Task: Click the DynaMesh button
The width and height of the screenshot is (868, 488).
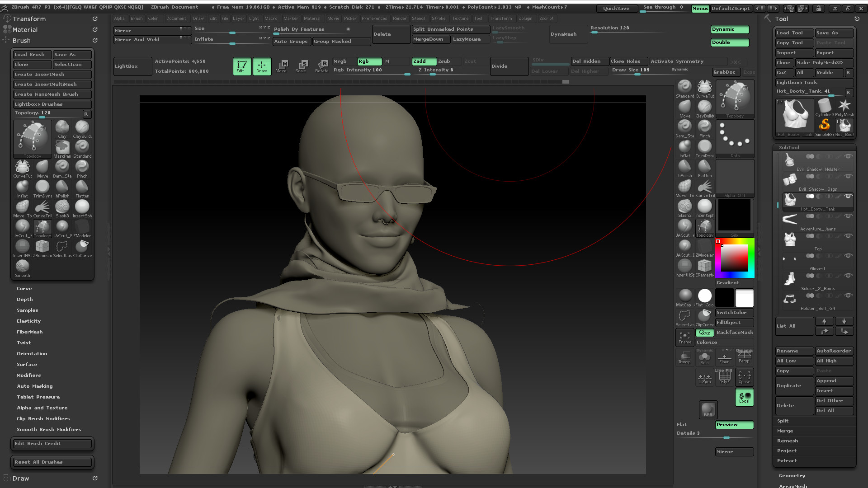Action: tap(568, 34)
